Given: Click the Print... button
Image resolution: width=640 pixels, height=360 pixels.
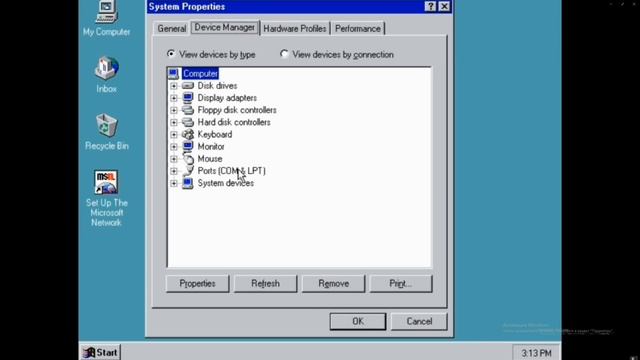Looking at the screenshot, I should 400,283.
